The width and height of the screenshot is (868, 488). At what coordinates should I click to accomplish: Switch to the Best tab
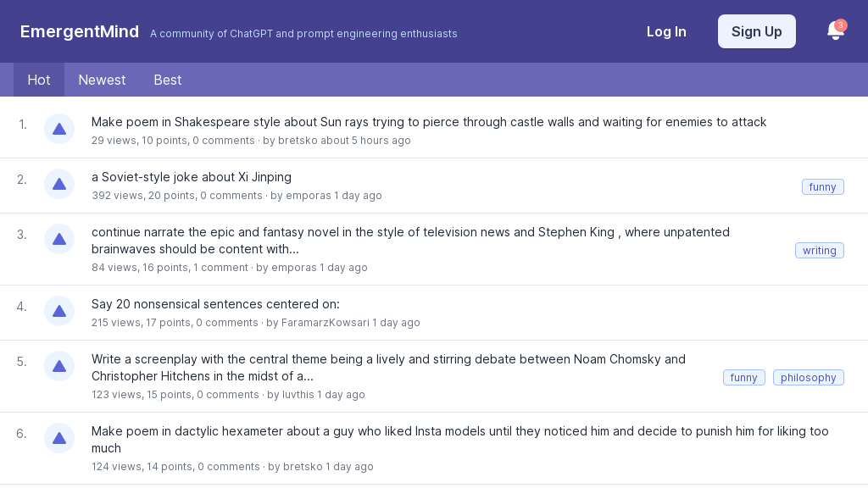(x=167, y=80)
